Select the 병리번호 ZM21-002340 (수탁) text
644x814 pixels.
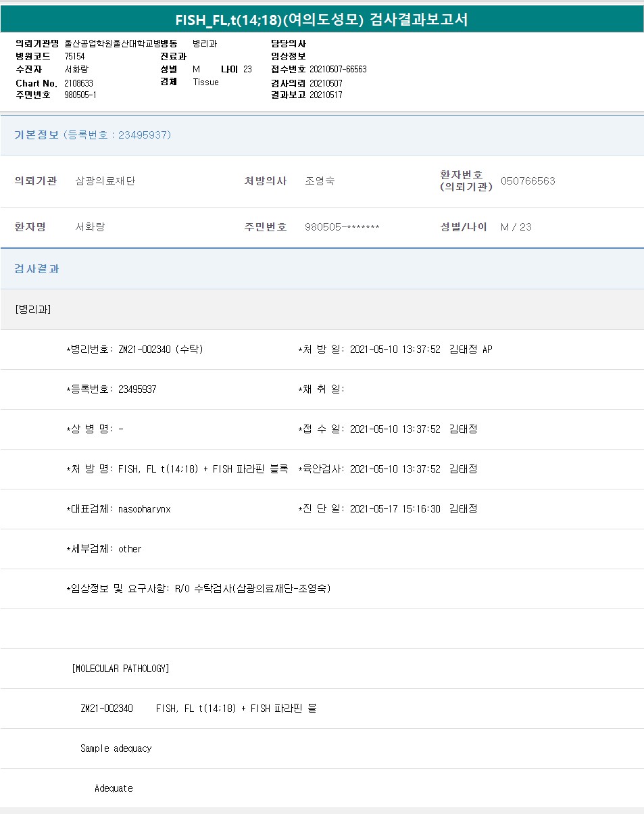[160, 350]
